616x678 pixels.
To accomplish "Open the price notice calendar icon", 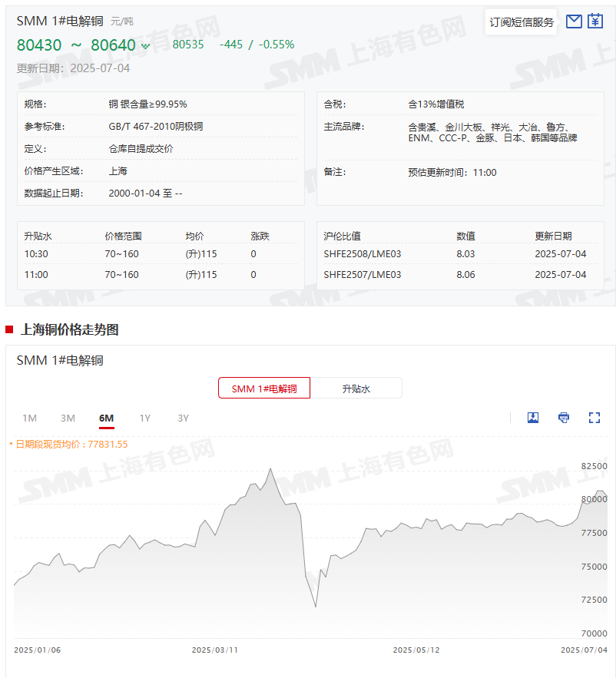I will (x=594, y=21).
